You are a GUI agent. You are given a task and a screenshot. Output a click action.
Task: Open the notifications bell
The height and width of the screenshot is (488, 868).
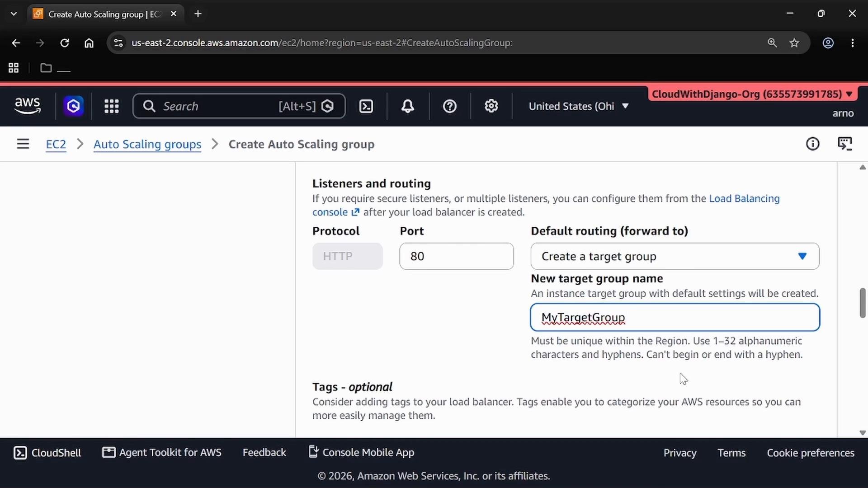tap(407, 106)
